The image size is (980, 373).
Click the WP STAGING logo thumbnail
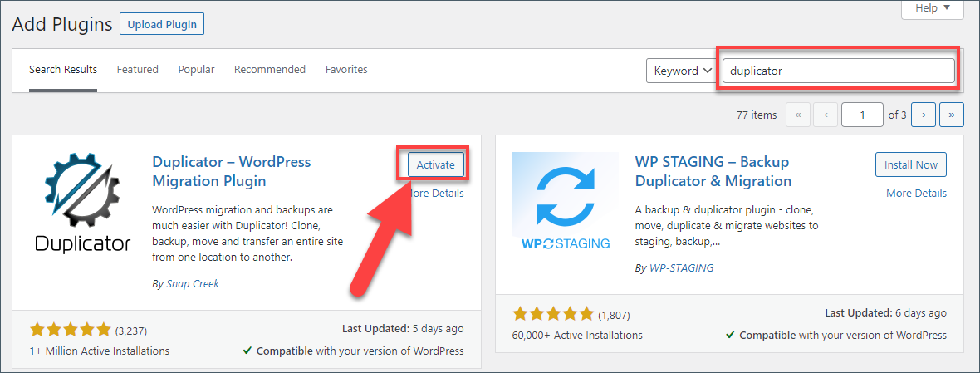[565, 204]
